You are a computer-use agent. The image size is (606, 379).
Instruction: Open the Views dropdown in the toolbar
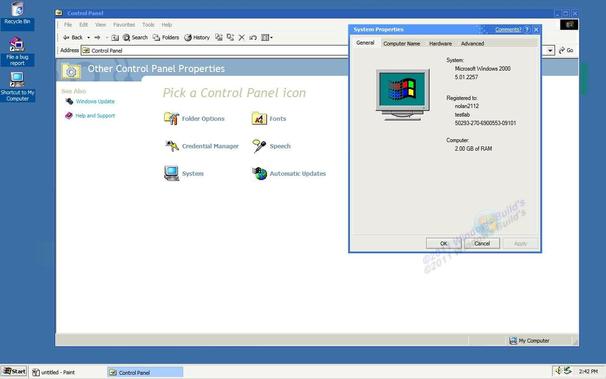267,37
